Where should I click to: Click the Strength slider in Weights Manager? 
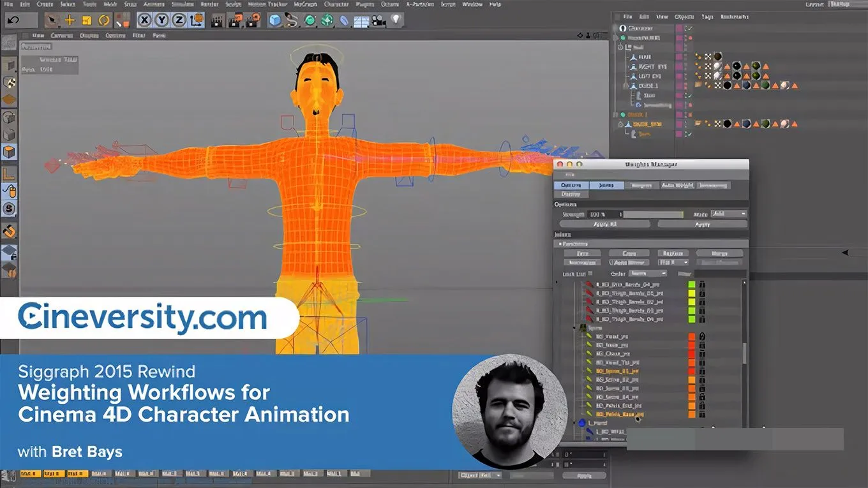pyautogui.click(x=653, y=214)
